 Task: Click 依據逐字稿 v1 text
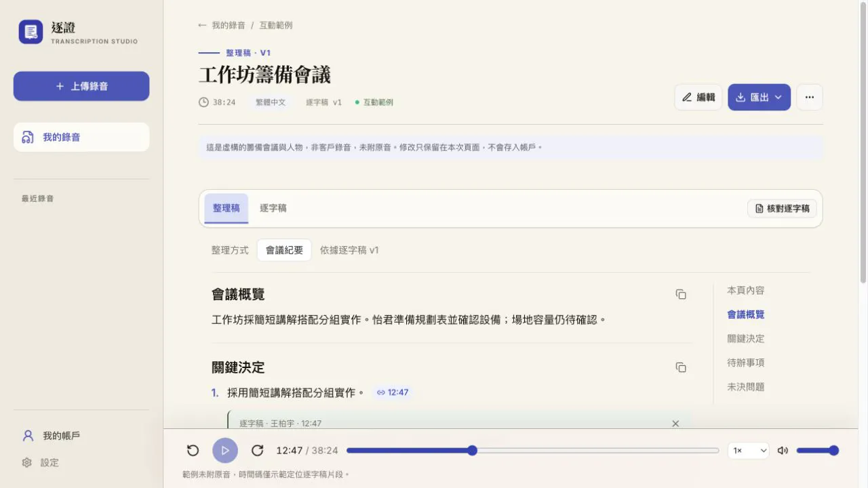[349, 250]
